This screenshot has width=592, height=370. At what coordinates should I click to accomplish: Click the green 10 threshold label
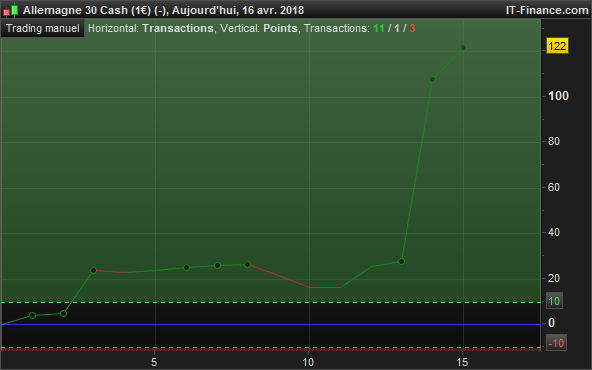(x=554, y=301)
